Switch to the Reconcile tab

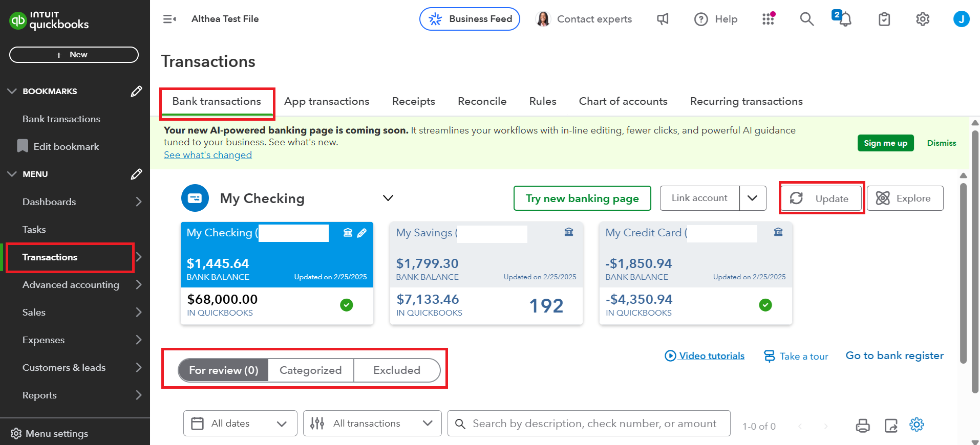482,101
